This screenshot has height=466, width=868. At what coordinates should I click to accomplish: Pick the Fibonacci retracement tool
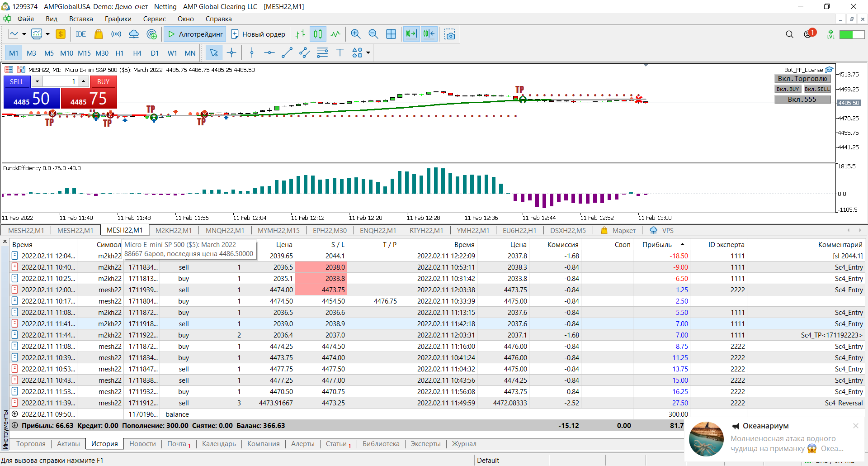tap(322, 53)
